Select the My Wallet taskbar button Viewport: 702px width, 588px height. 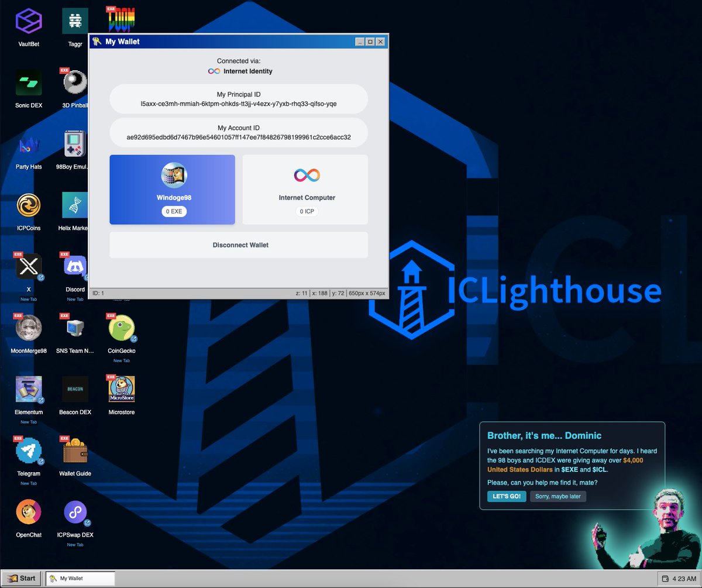coord(80,578)
